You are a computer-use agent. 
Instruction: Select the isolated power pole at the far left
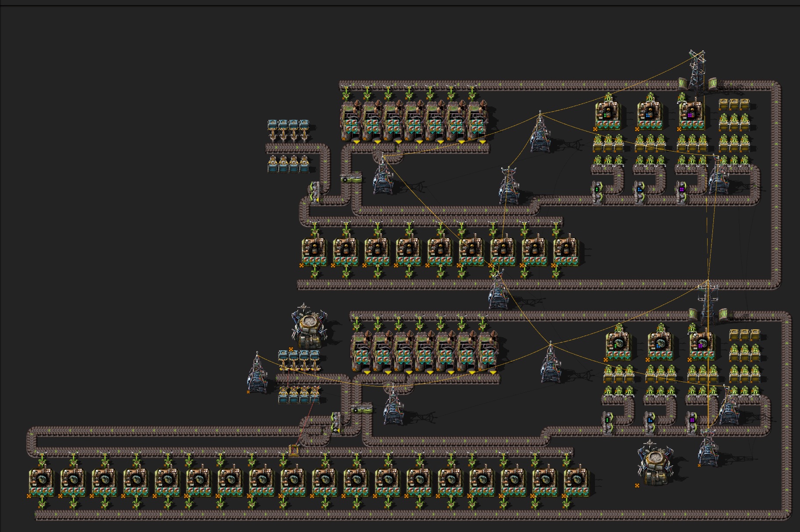click(257, 372)
